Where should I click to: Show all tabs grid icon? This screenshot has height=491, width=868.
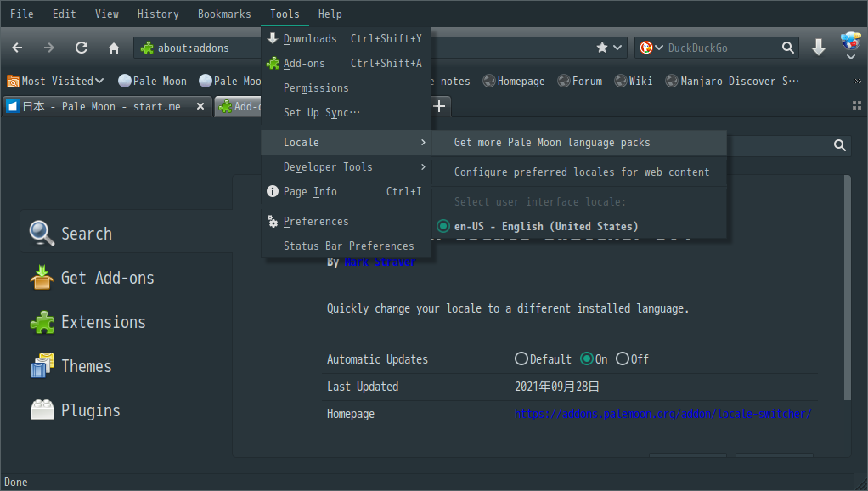tap(857, 105)
